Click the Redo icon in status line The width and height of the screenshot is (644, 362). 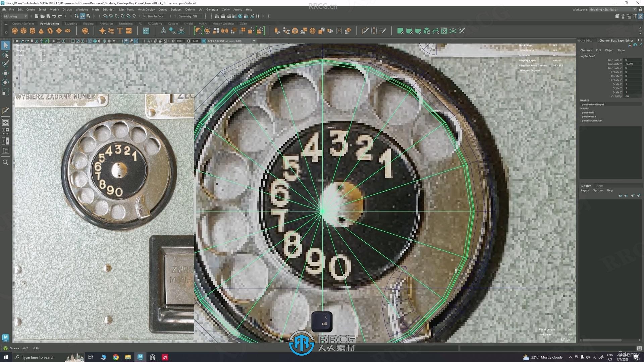tap(60, 16)
